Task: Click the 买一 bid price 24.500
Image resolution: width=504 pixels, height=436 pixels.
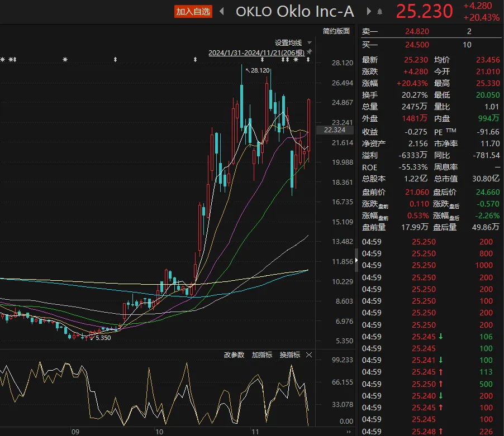Action: point(417,45)
